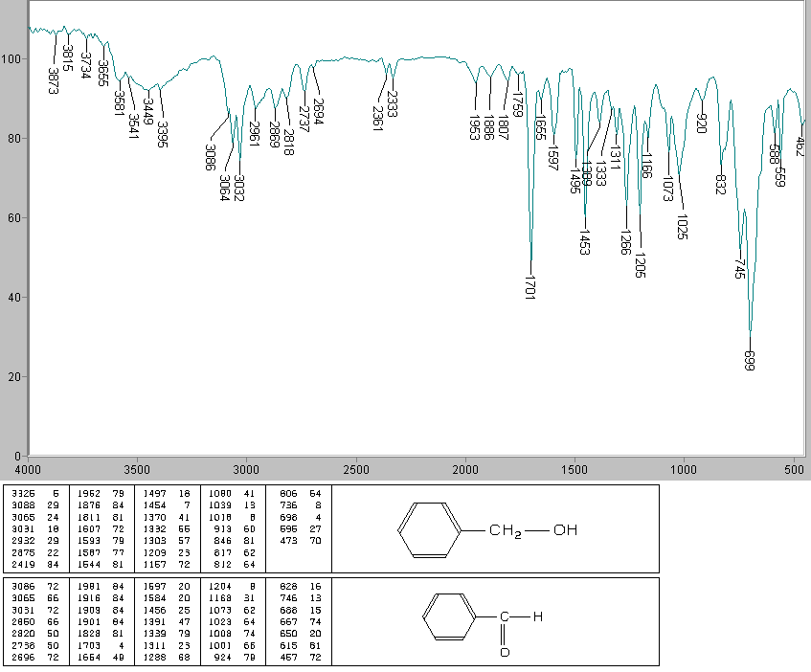Click the 3326 entry in the upper peak table
Screen dimensions: 811x672
click(22, 492)
